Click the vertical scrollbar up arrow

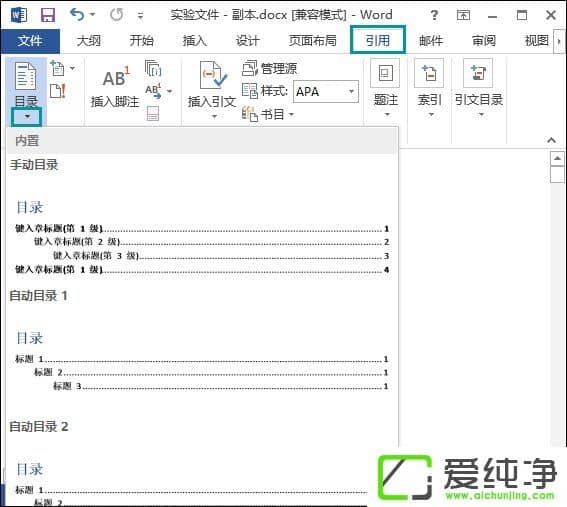pyautogui.click(x=557, y=158)
